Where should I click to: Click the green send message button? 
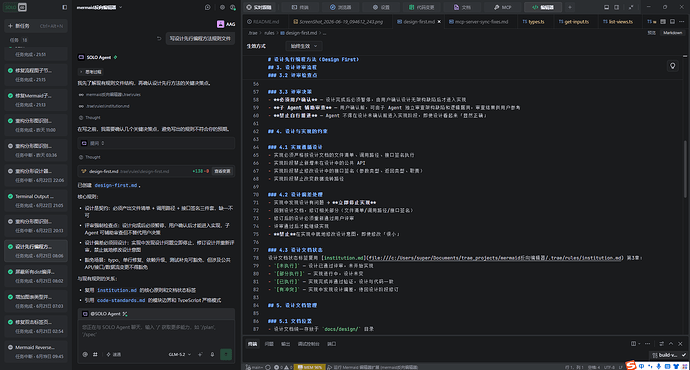[x=226, y=355]
